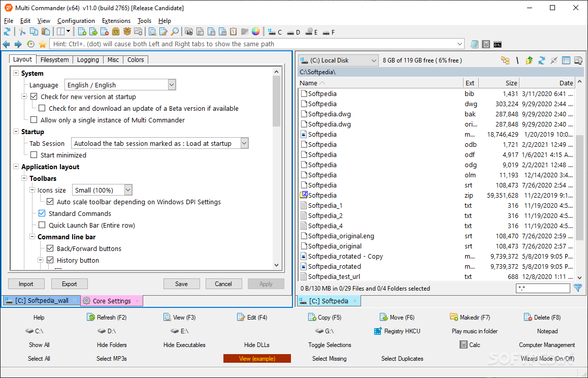Toggle Check for new version at startup
The width and height of the screenshot is (588, 378).
34,97
